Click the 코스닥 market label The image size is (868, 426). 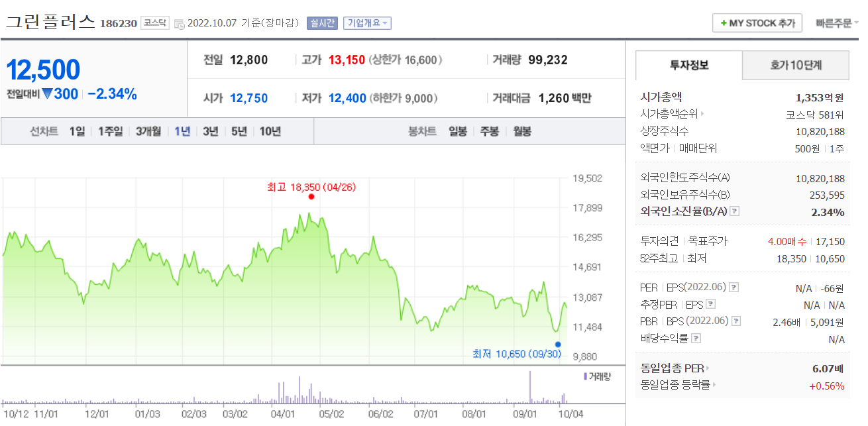tap(155, 23)
